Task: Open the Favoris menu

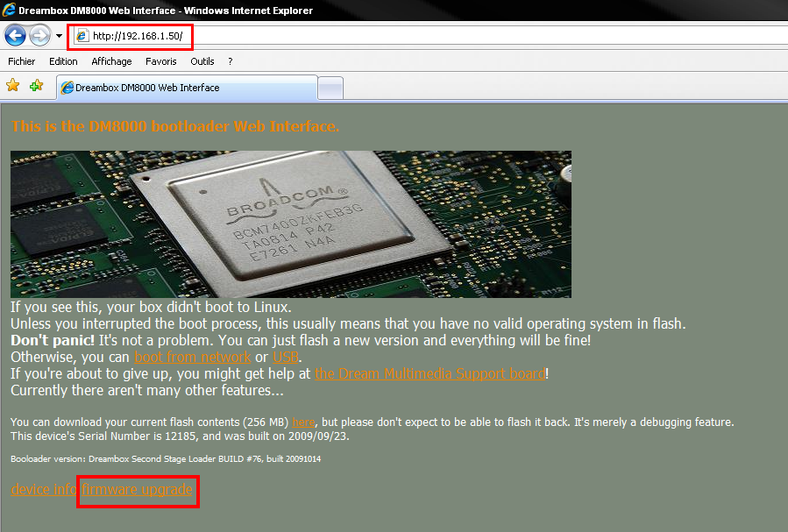Action: tap(160, 61)
